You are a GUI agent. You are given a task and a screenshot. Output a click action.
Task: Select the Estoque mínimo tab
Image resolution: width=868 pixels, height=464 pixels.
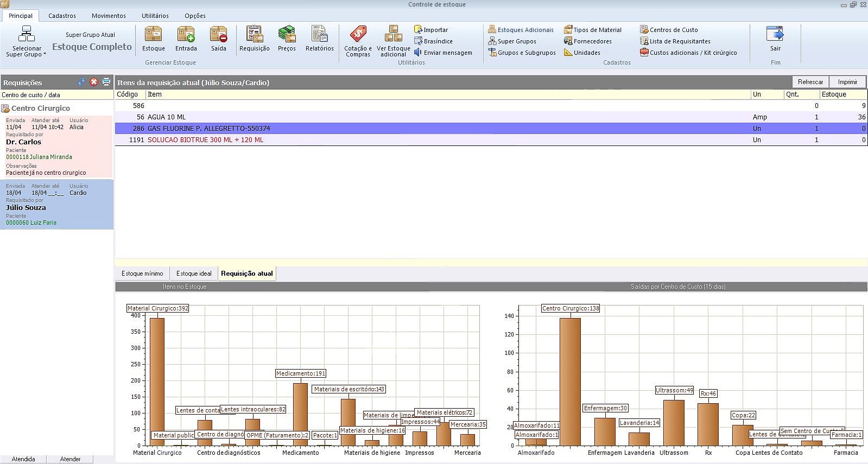(x=142, y=274)
